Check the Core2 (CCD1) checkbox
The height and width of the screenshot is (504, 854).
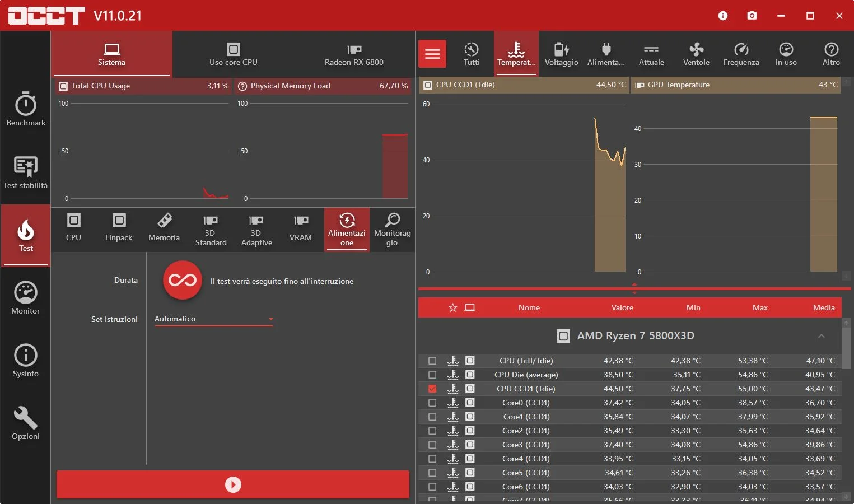[x=432, y=431]
